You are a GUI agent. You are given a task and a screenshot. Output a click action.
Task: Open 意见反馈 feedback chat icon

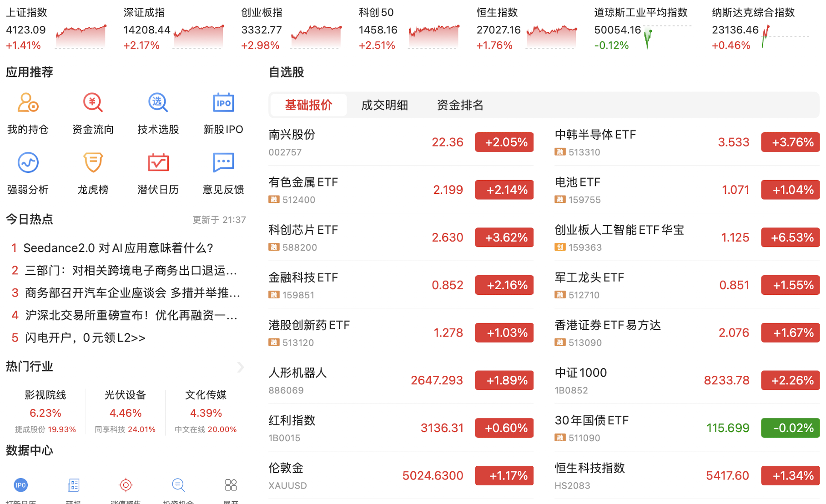click(223, 163)
